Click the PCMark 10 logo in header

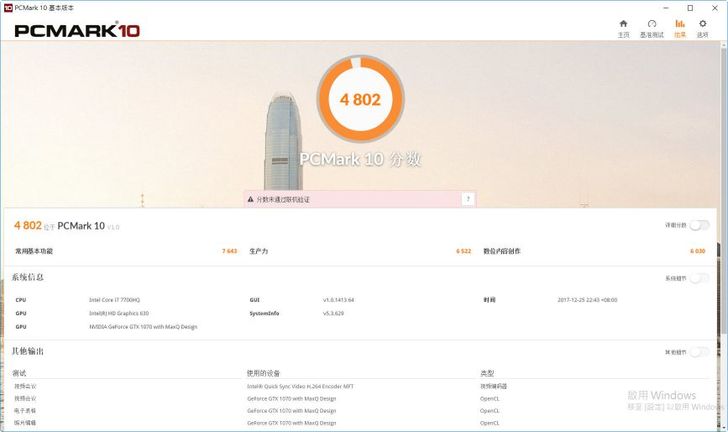coord(76,30)
